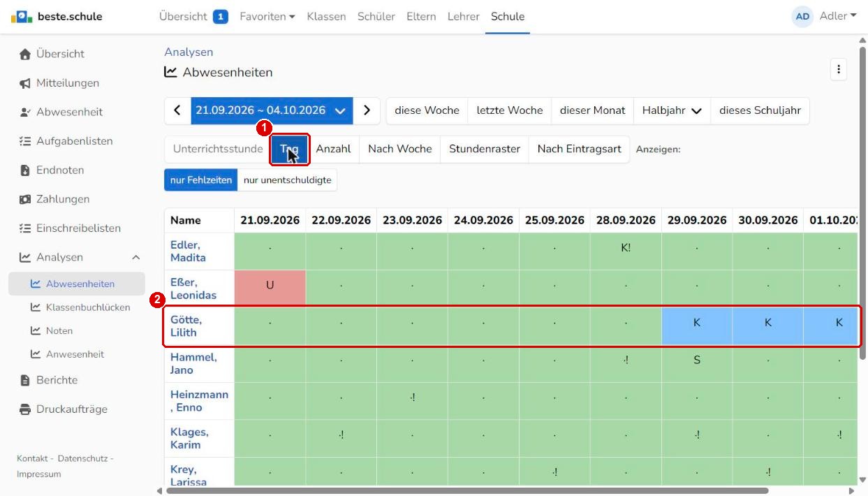Open student Edler, Madita
Image resolution: width=868 pixels, height=496 pixels.
[188, 251]
